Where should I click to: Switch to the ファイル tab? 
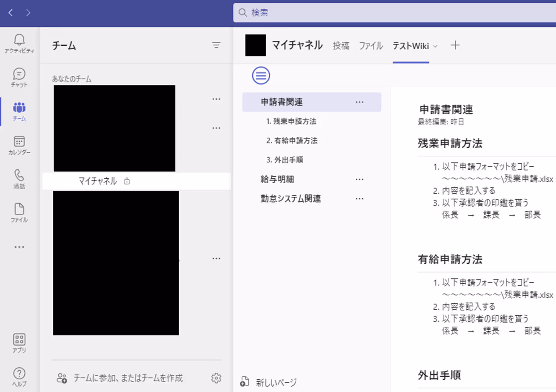[x=371, y=46]
